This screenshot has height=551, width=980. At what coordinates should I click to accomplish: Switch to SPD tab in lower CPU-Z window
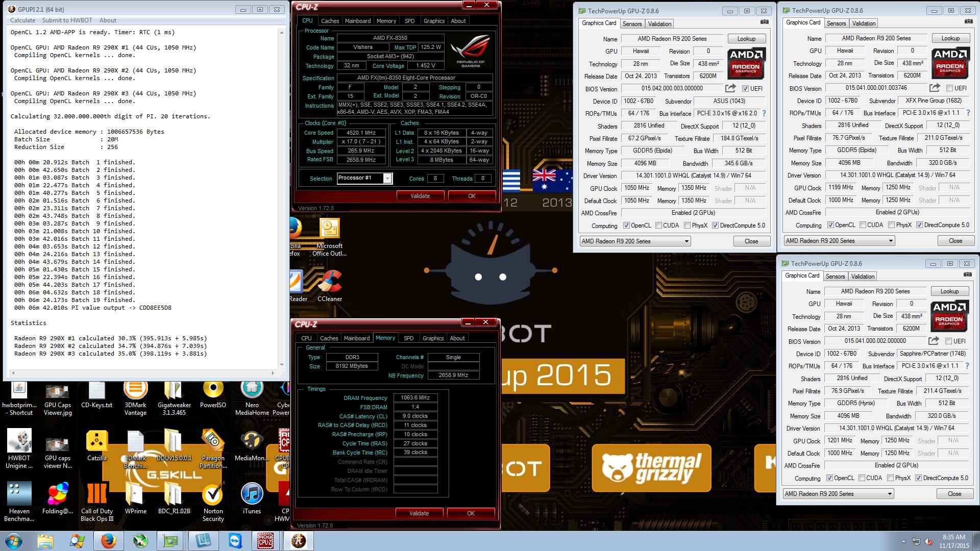pyautogui.click(x=409, y=338)
